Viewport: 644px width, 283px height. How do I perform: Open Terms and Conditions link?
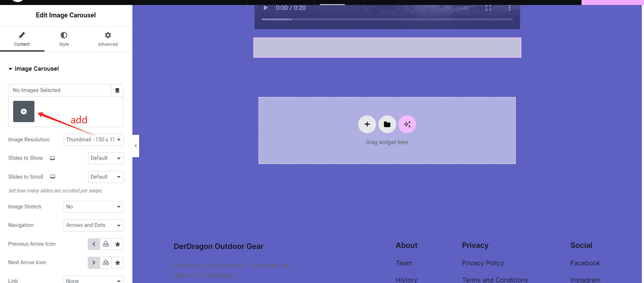tap(495, 280)
